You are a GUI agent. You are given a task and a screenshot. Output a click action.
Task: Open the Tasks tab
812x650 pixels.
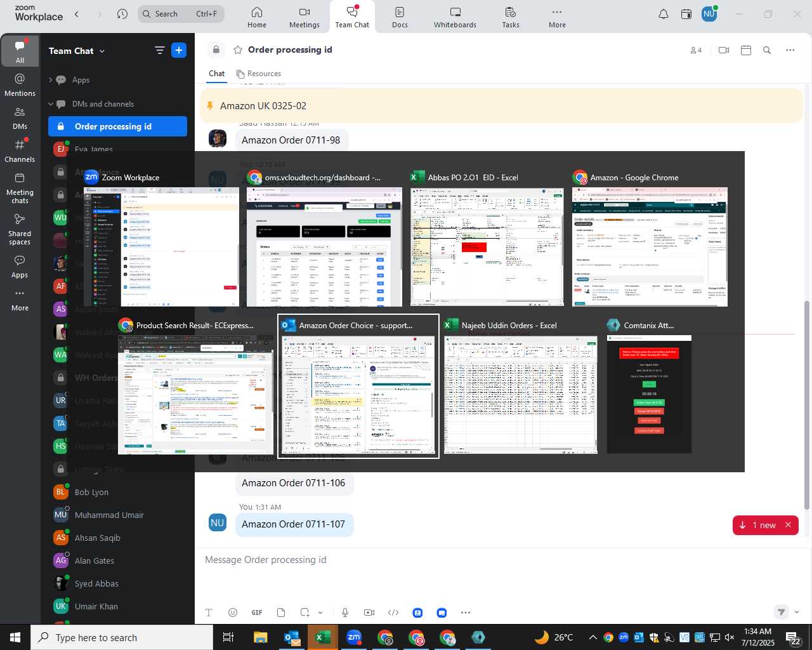pos(511,17)
